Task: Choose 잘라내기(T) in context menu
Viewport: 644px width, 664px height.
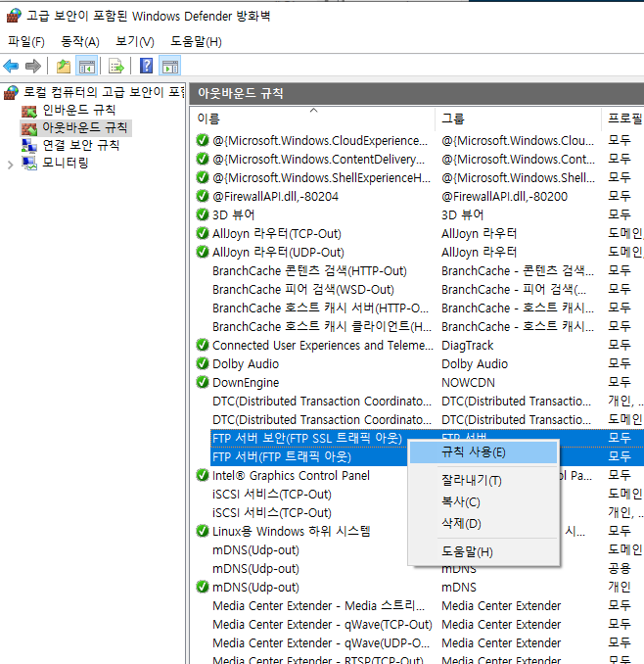Action: point(483,480)
